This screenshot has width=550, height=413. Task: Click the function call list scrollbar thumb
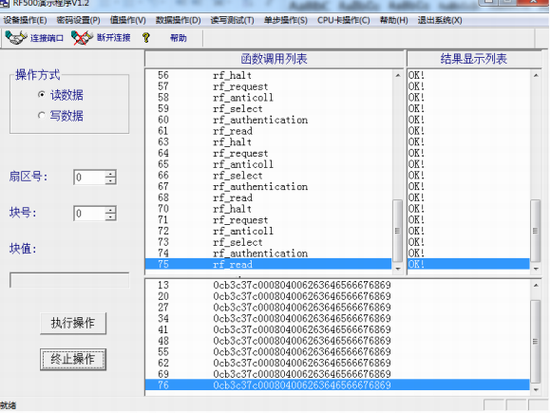(x=397, y=231)
